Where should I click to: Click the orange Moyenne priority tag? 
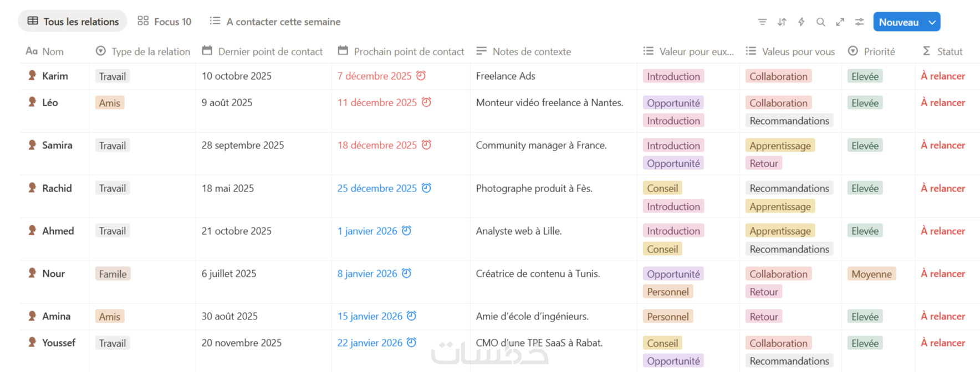pyautogui.click(x=871, y=274)
